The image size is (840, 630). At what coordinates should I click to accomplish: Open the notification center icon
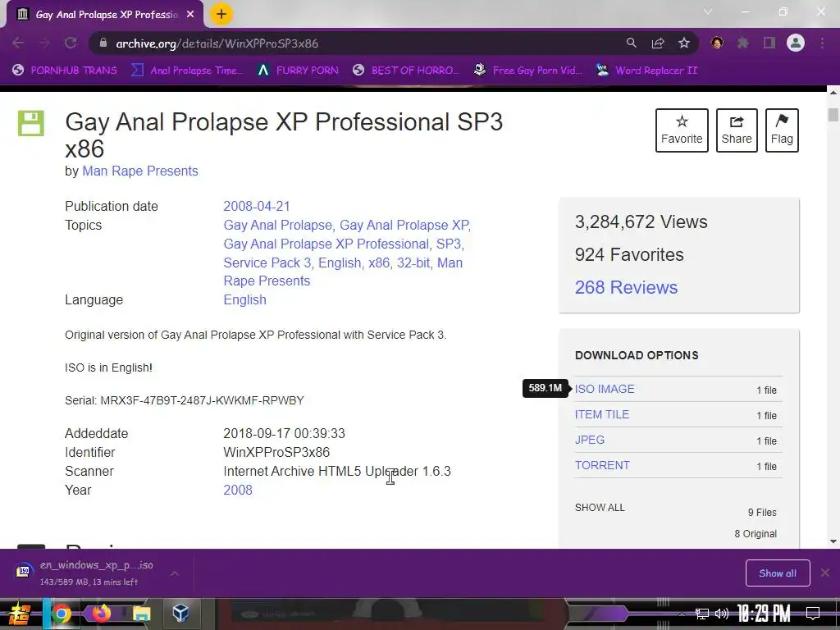[x=813, y=614]
